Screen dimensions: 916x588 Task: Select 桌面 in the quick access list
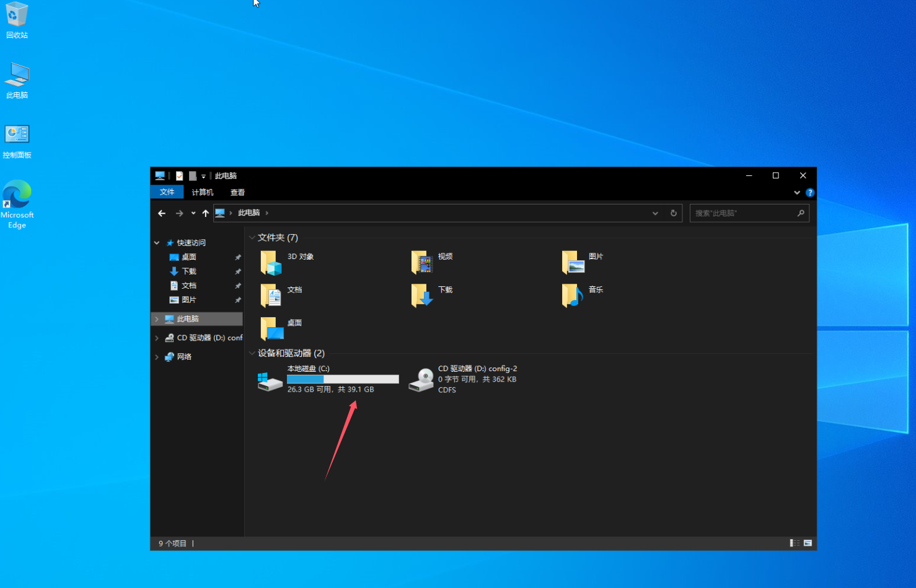coord(189,257)
